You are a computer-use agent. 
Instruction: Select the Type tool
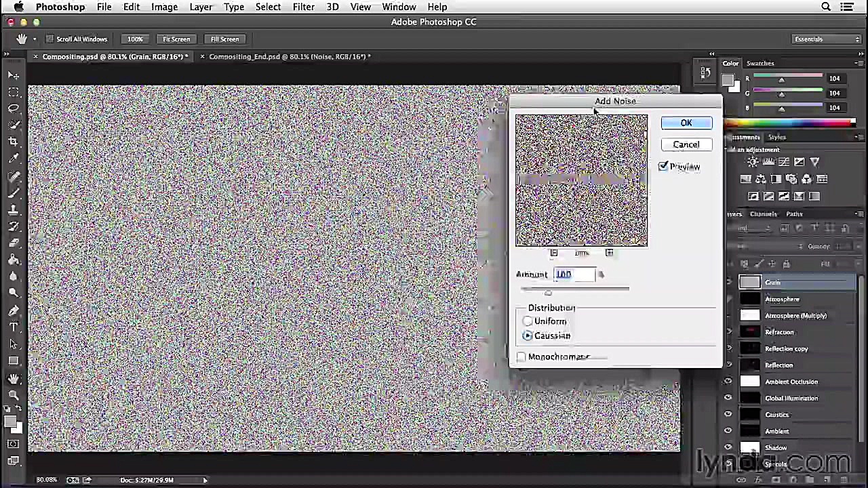point(14,327)
